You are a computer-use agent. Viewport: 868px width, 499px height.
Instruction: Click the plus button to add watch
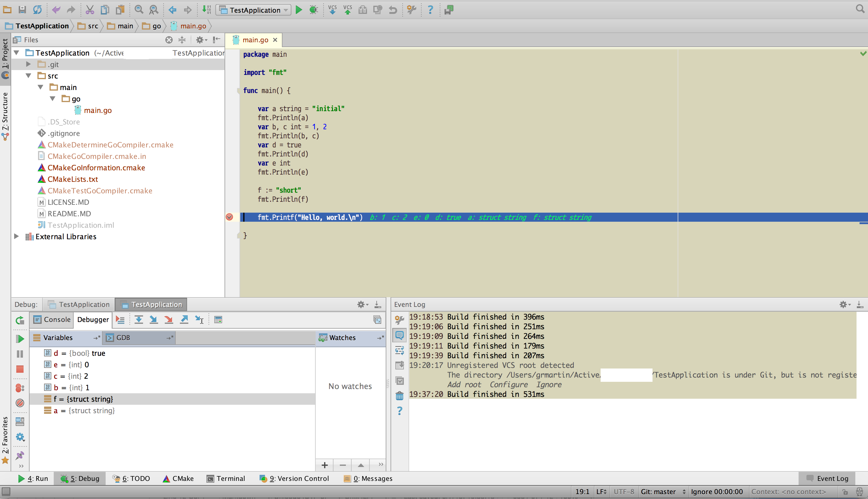[325, 465]
